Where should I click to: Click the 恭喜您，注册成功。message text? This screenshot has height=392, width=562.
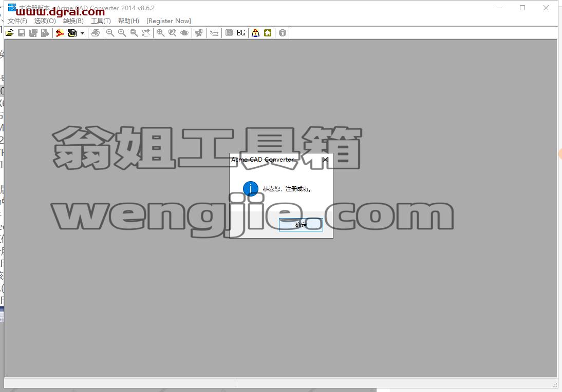(x=288, y=189)
